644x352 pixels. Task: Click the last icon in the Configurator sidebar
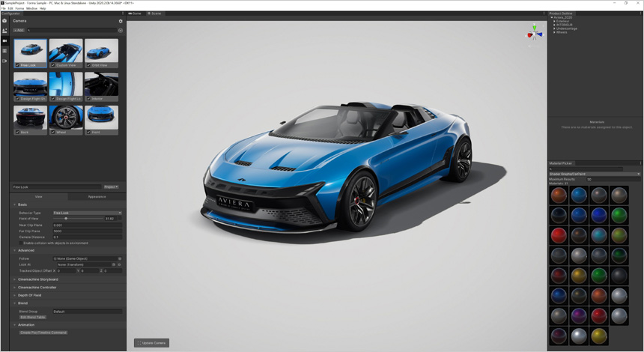(x=4, y=61)
